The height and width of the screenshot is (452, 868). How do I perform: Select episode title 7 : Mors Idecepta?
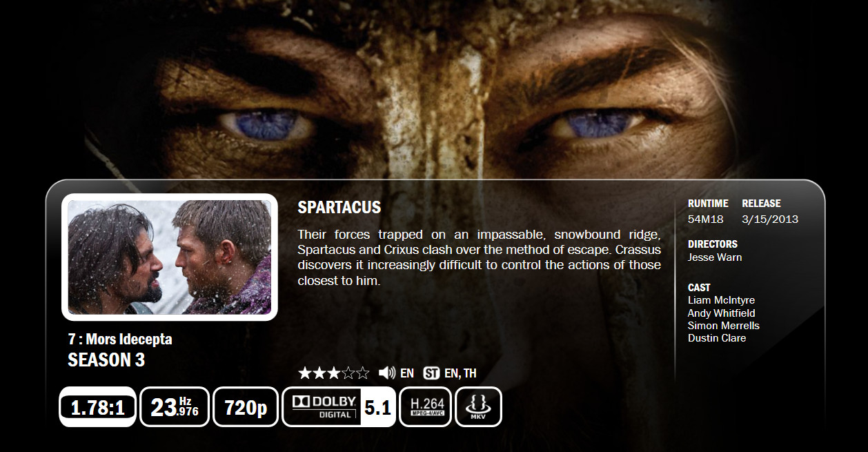120,340
